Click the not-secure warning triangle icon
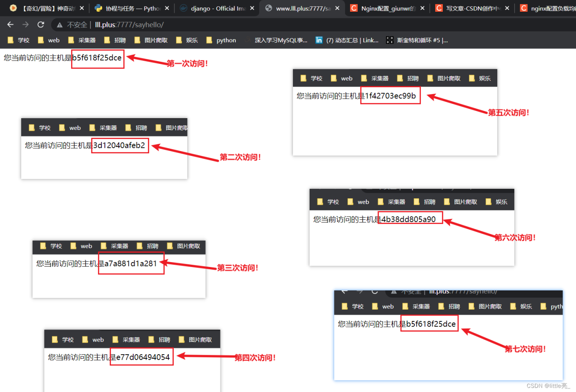Viewport: 576px width, 392px height. click(60, 25)
